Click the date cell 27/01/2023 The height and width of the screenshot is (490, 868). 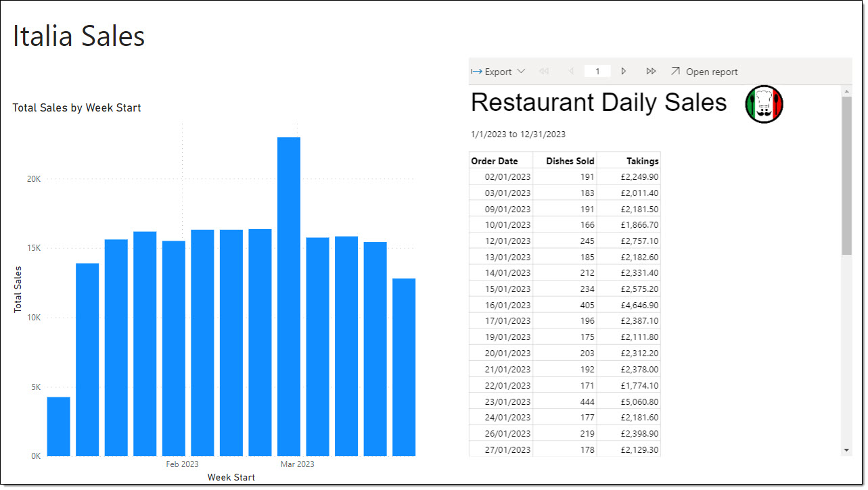(x=501, y=449)
